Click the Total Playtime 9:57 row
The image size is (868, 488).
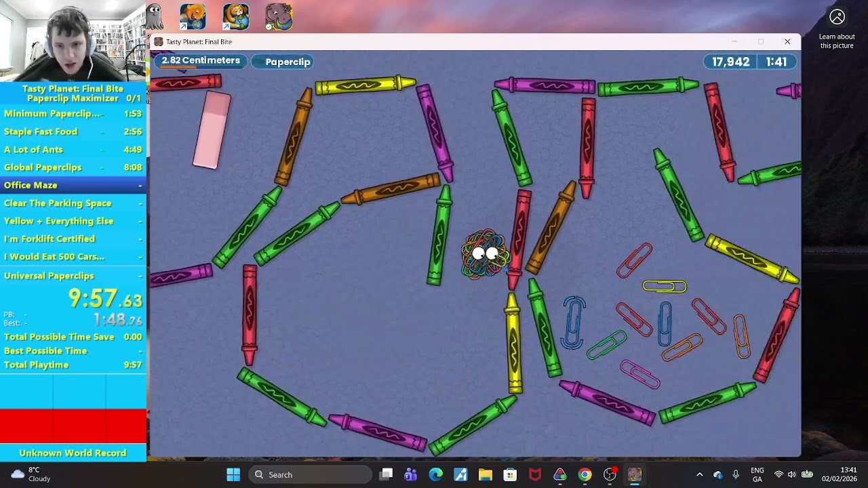tap(73, 365)
